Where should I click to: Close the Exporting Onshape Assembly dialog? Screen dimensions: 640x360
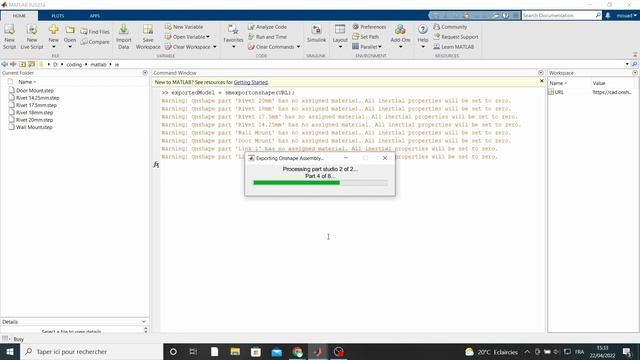(384, 158)
